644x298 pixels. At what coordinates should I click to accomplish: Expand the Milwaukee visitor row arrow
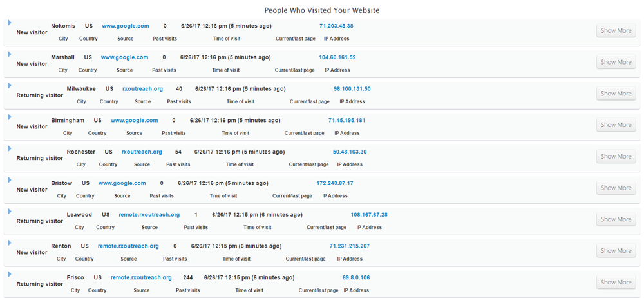tap(10, 85)
